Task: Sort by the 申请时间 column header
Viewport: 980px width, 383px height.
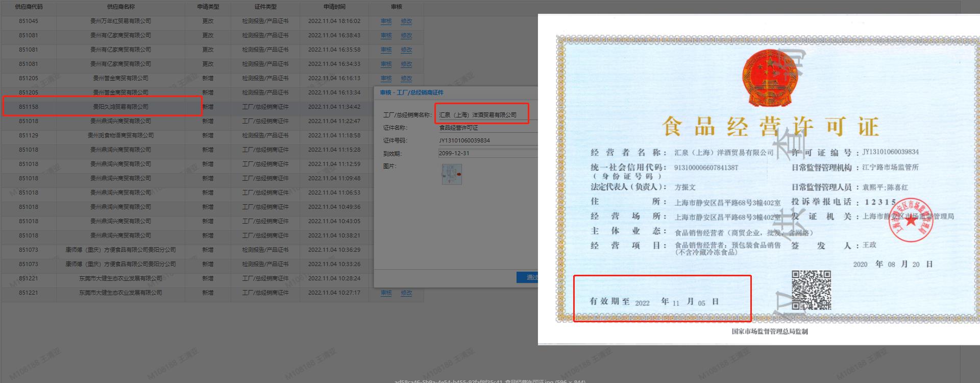Action: point(334,7)
